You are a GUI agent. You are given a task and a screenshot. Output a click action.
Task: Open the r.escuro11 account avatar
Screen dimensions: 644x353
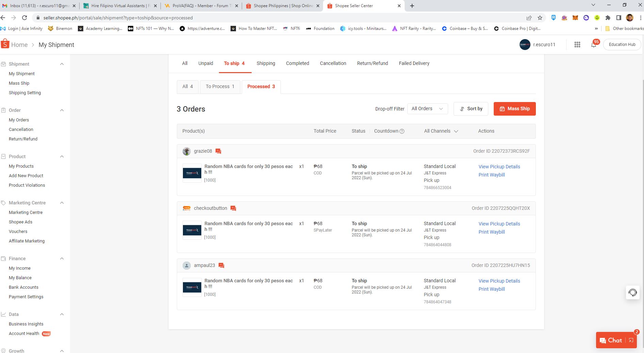click(x=525, y=45)
